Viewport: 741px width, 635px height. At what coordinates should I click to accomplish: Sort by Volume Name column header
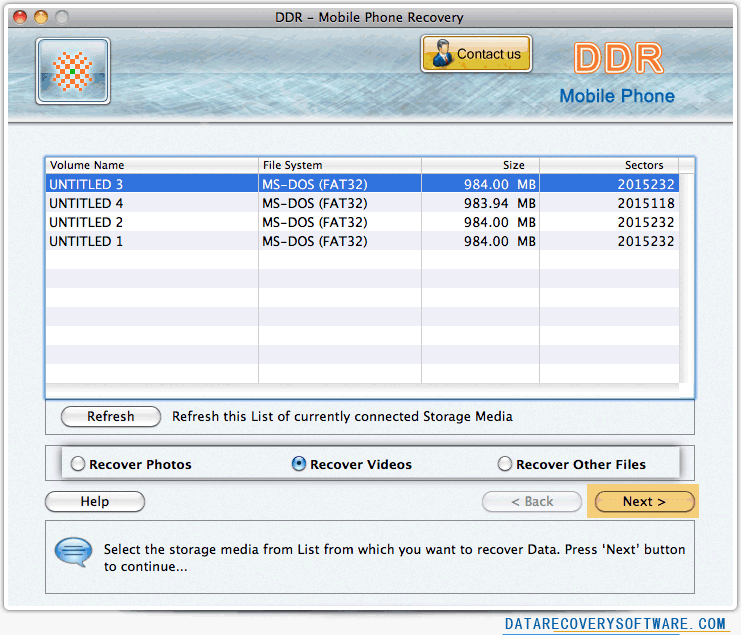pyautogui.click(x=150, y=165)
